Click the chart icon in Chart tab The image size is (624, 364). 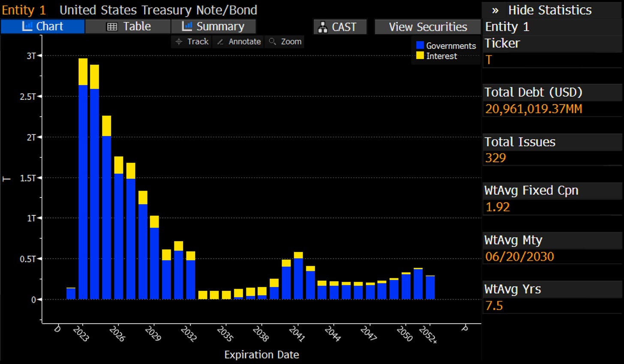(x=27, y=27)
